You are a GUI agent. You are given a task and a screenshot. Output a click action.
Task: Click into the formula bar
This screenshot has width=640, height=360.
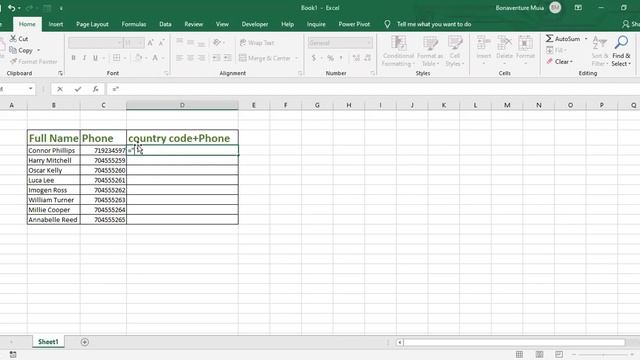pyautogui.click(x=373, y=89)
